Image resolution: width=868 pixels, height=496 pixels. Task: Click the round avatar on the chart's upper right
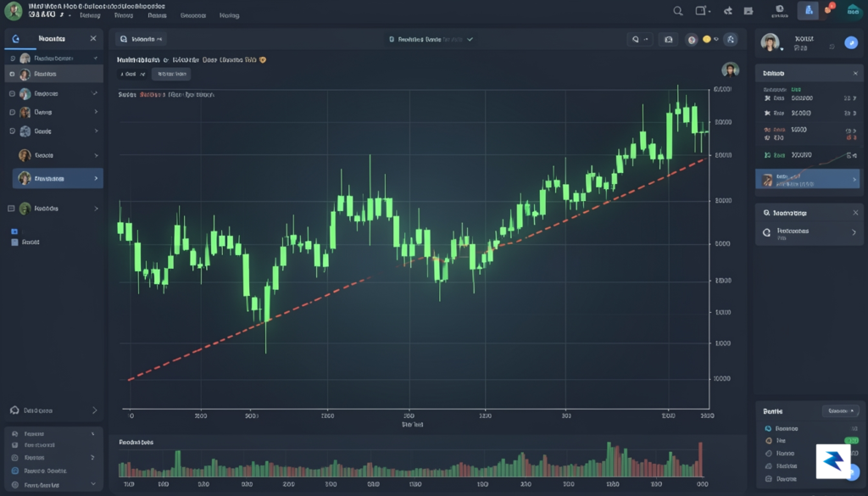(x=730, y=70)
